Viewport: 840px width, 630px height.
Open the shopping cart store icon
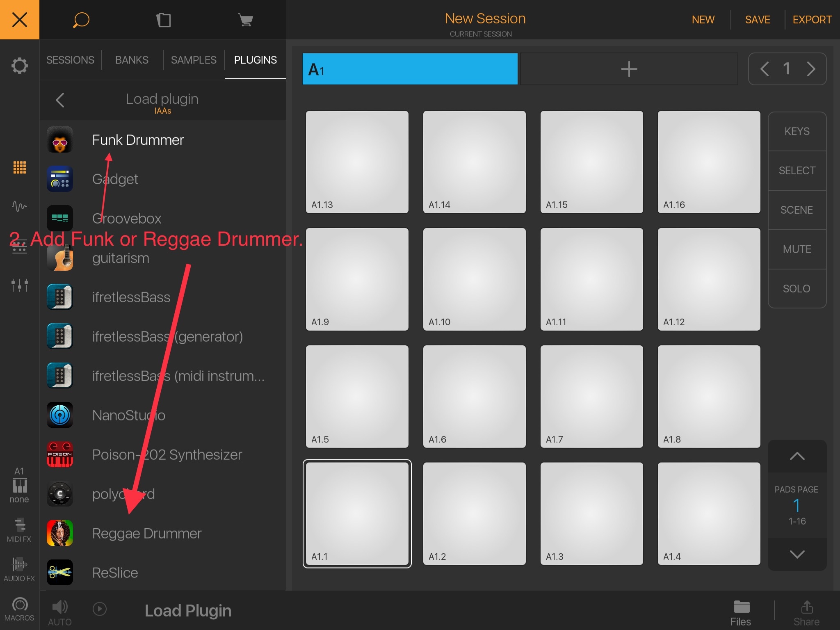245,20
